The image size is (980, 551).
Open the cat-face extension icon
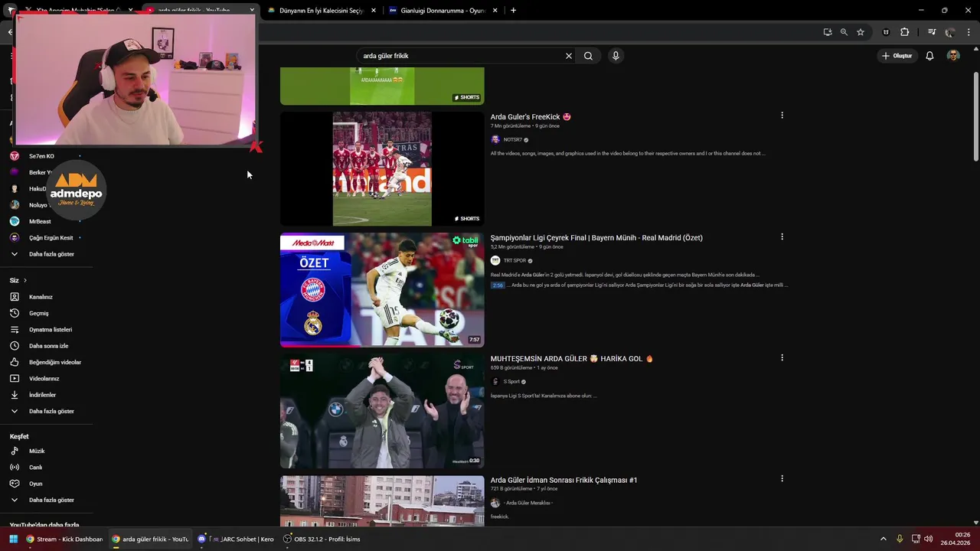886,32
